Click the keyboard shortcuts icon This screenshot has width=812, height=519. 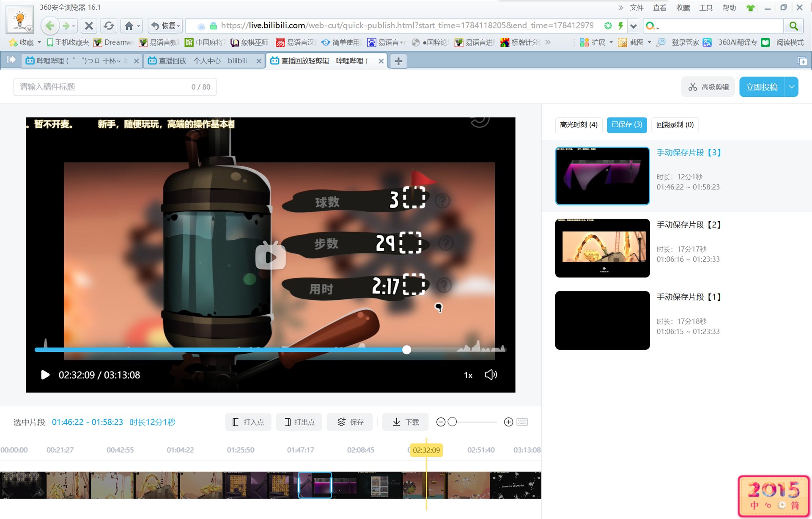point(522,422)
